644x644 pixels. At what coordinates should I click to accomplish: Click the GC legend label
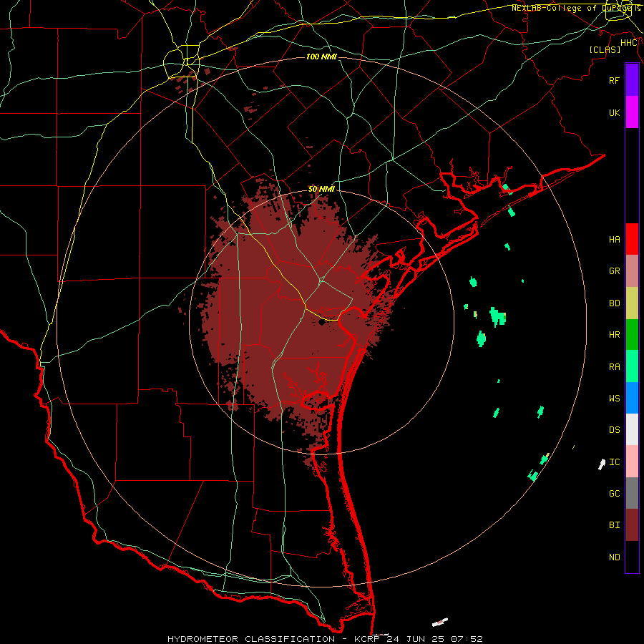[614, 494]
